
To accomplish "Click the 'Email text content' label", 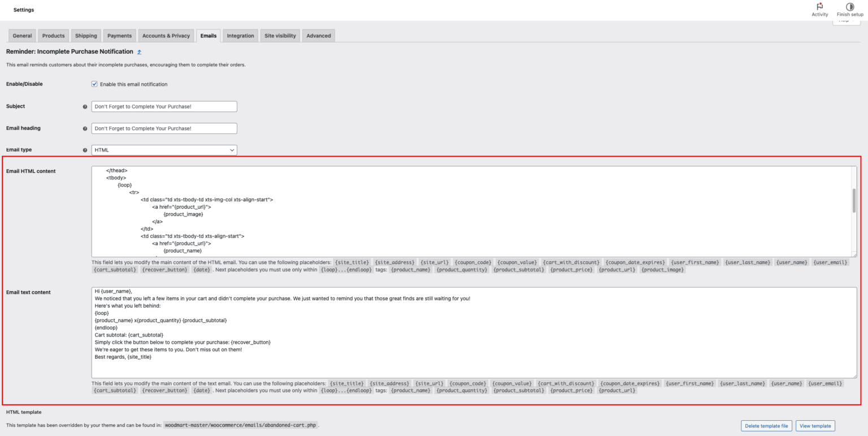I will 28,292.
